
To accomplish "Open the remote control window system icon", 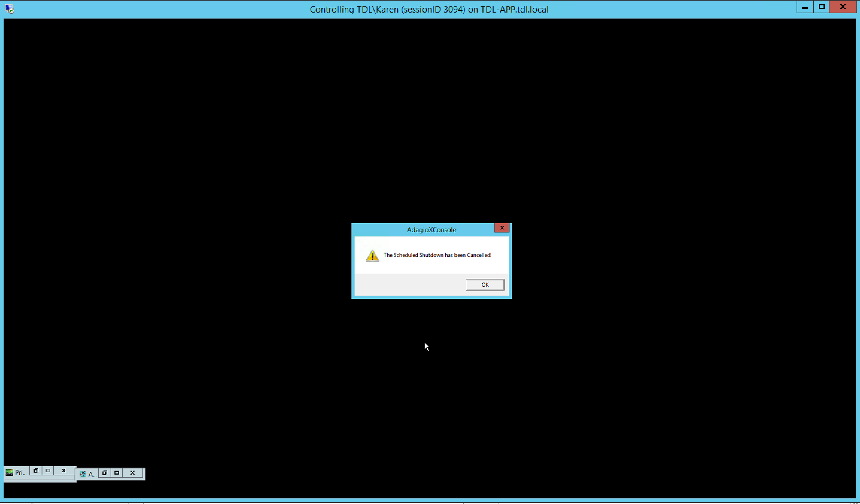I will tap(10, 9).
